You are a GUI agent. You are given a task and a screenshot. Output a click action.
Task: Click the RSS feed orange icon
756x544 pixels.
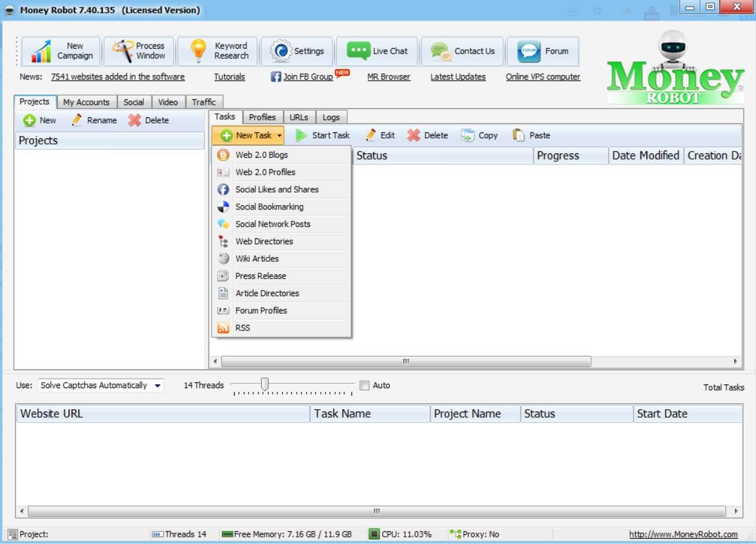(x=223, y=328)
